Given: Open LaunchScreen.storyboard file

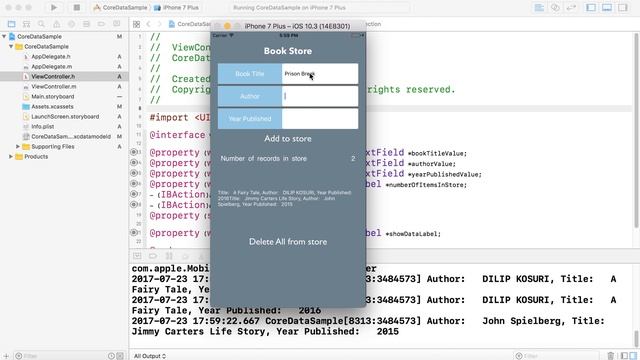Looking at the screenshot, I should (65, 116).
